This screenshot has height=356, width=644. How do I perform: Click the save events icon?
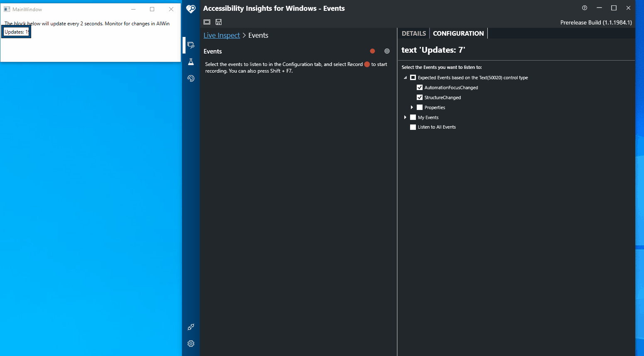coord(218,22)
